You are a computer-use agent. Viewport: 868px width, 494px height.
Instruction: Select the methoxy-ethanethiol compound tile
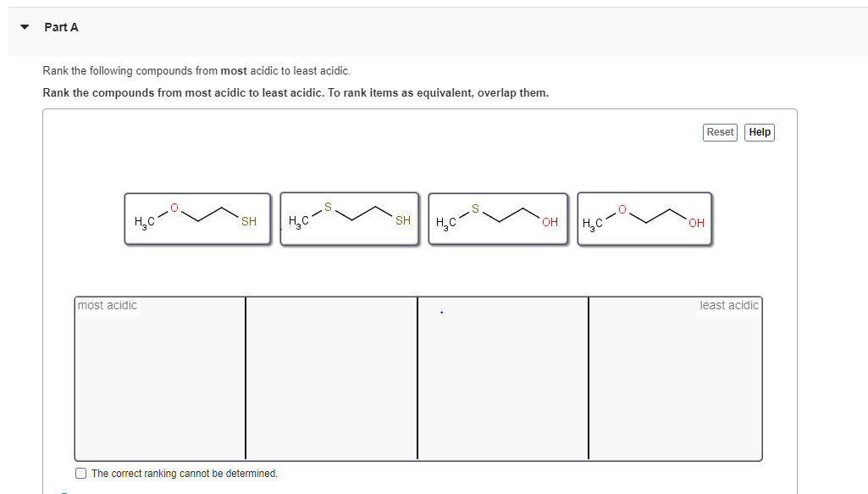(197, 219)
